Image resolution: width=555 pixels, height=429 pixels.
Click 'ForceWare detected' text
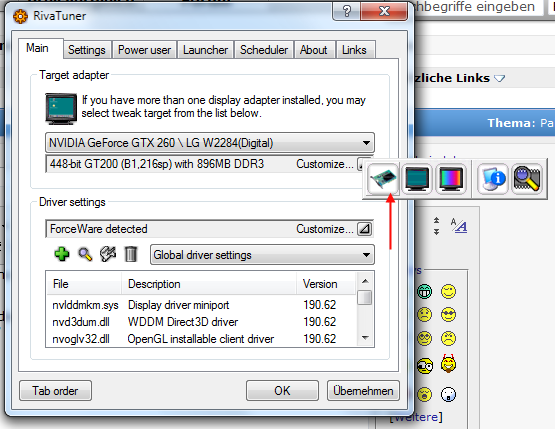pos(98,229)
